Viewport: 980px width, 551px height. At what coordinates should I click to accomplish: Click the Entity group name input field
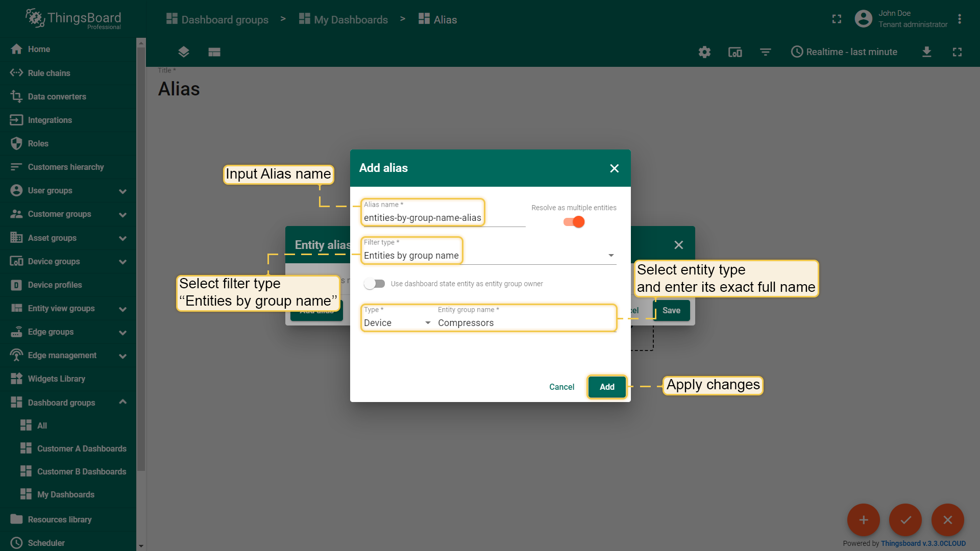[526, 323]
